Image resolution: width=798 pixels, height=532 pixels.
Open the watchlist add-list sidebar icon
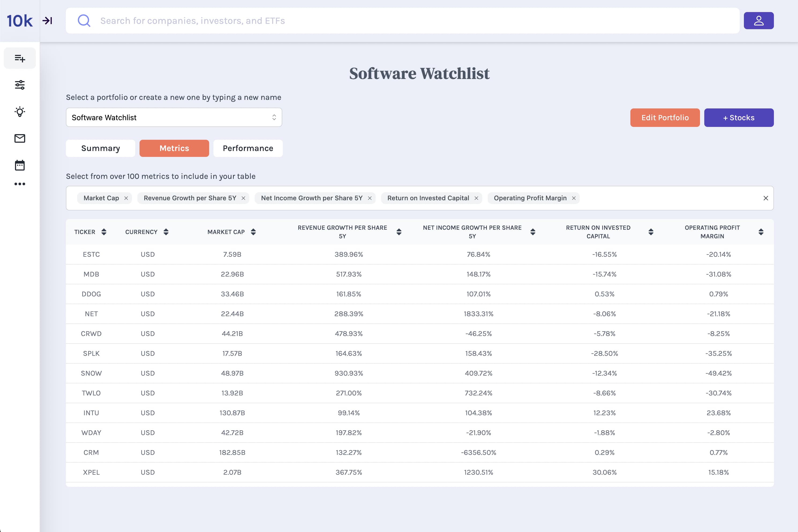[20, 58]
